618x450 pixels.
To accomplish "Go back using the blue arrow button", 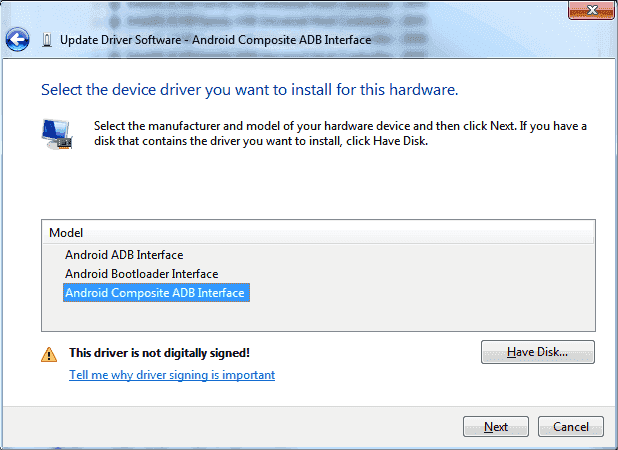I will tap(17, 39).
